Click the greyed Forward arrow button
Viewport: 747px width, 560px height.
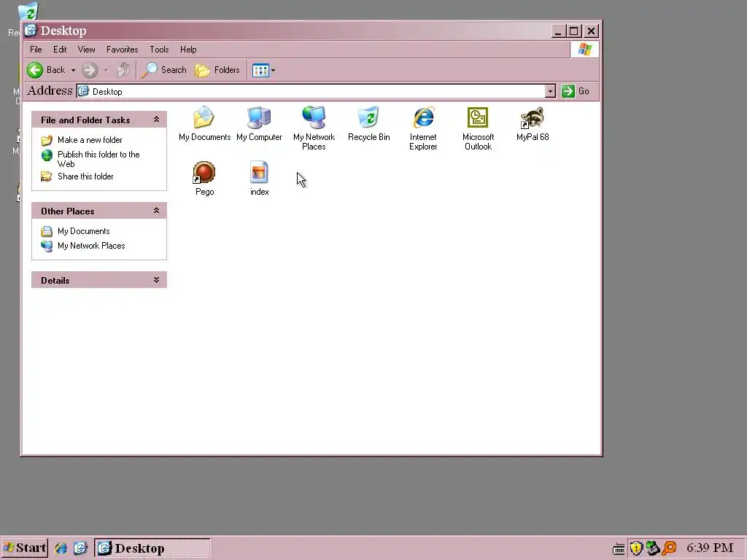click(90, 71)
